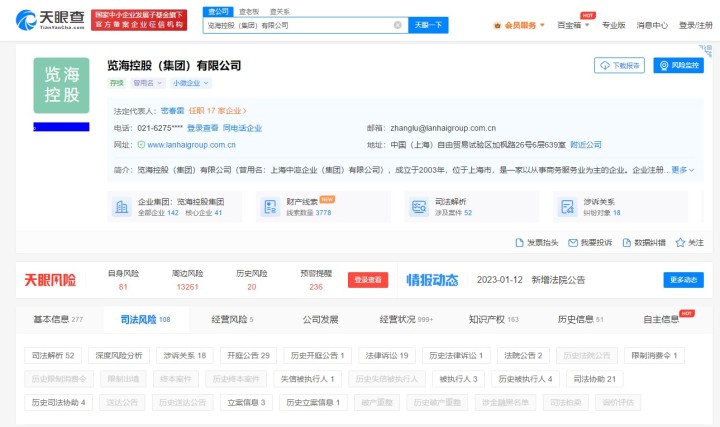
Task: Click the 深度风险分析 filter tag
Action: click(x=119, y=355)
